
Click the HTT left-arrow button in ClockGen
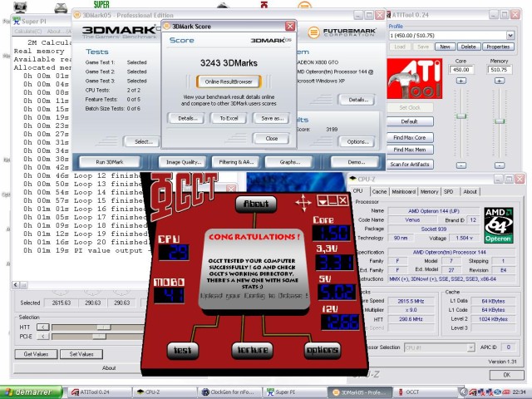tap(43, 328)
